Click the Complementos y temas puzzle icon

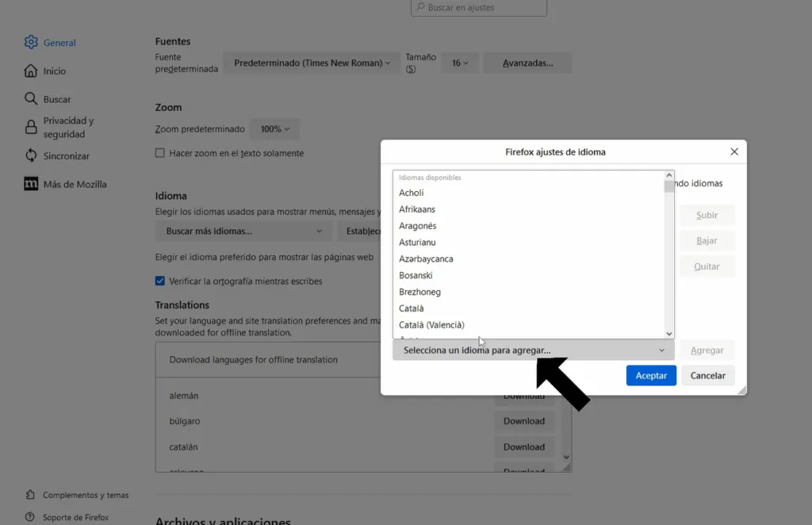[x=30, y=494]
